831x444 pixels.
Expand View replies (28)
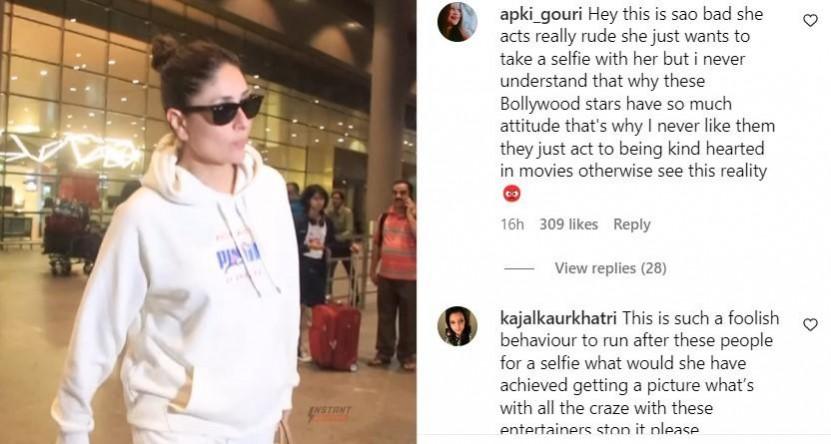611,268
